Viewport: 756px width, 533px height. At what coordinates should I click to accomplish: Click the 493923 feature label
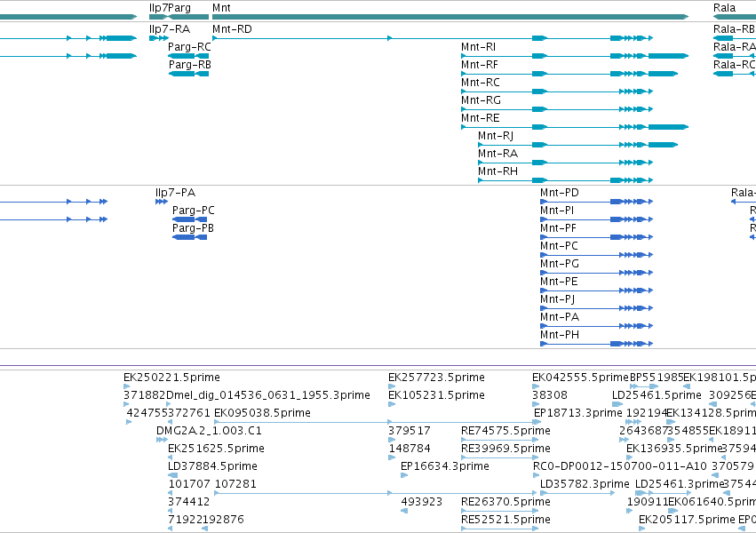[422, 502]
